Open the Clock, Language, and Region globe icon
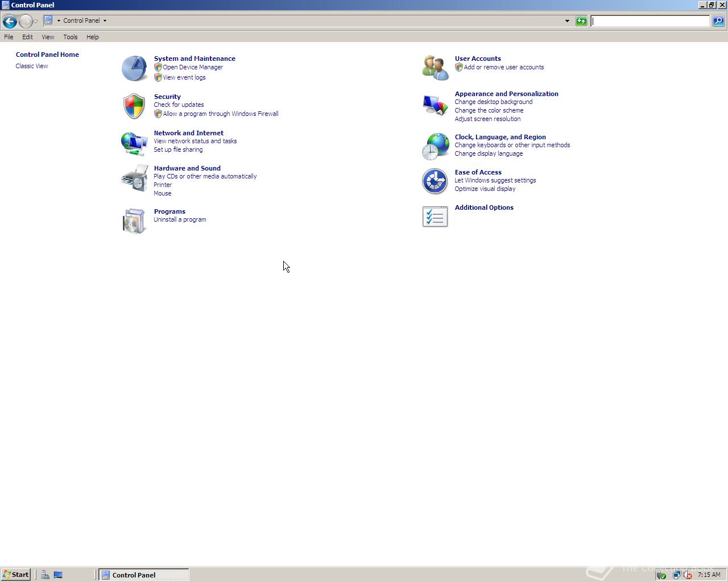The image size is (728, 582). pos(435,147)
